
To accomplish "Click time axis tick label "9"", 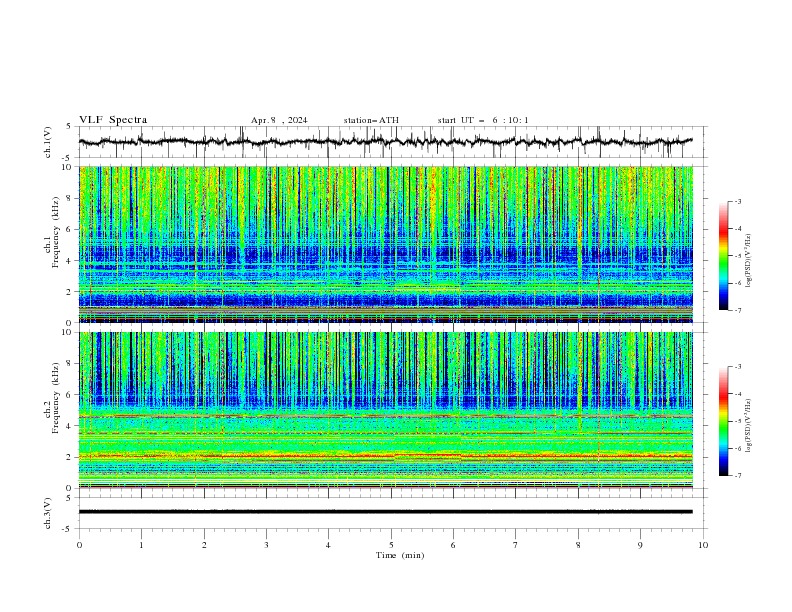I will pyautogui.click(x=640, y=545).
